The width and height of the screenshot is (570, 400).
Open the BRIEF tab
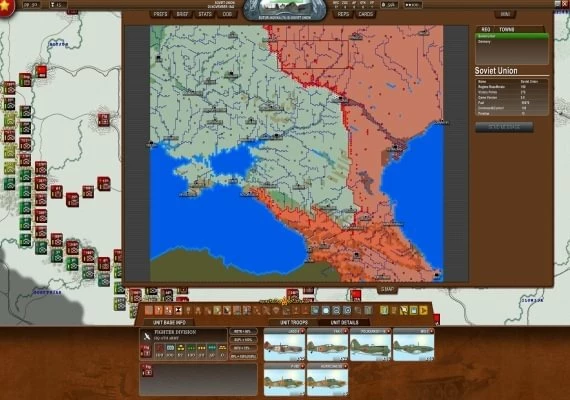click(182, 14)
